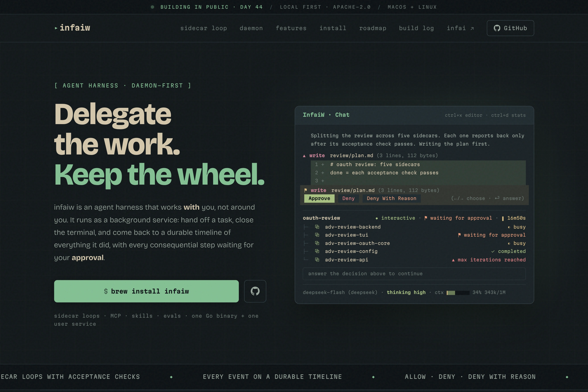Go to the daemon section

click(251, 28)
